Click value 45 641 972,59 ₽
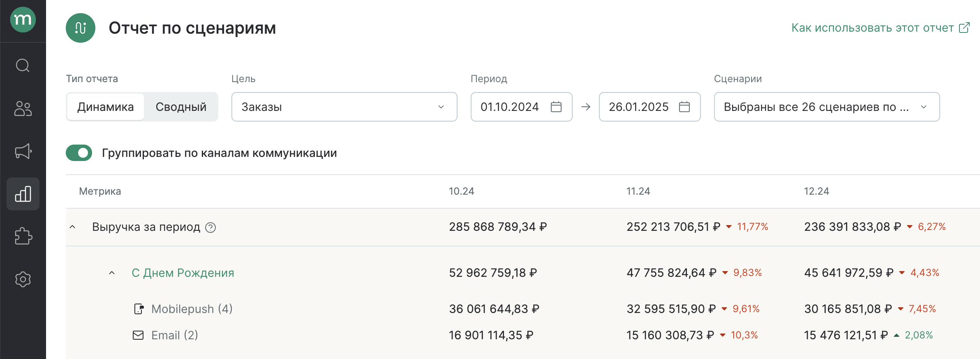The height and width of the screenshot is (359, 980). click(849, 273)
